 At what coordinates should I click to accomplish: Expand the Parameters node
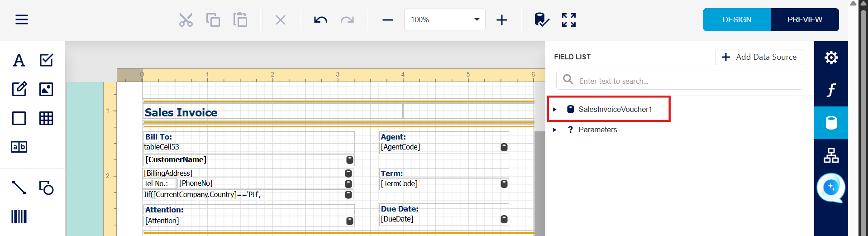tap(554, 130)
